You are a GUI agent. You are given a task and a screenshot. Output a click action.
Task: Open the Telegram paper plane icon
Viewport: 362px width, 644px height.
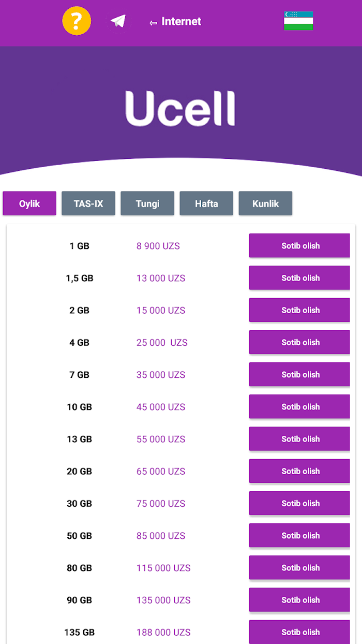tap(118, 22)
